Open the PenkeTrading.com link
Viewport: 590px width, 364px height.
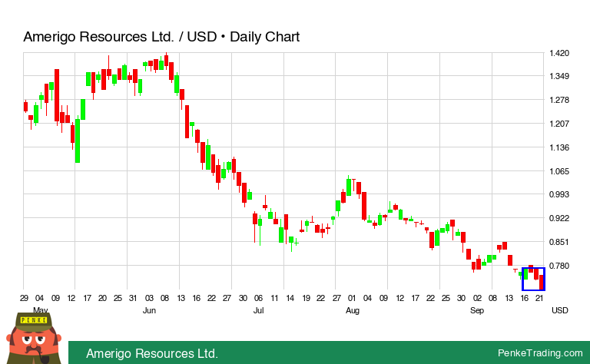[x=540, y=353]
